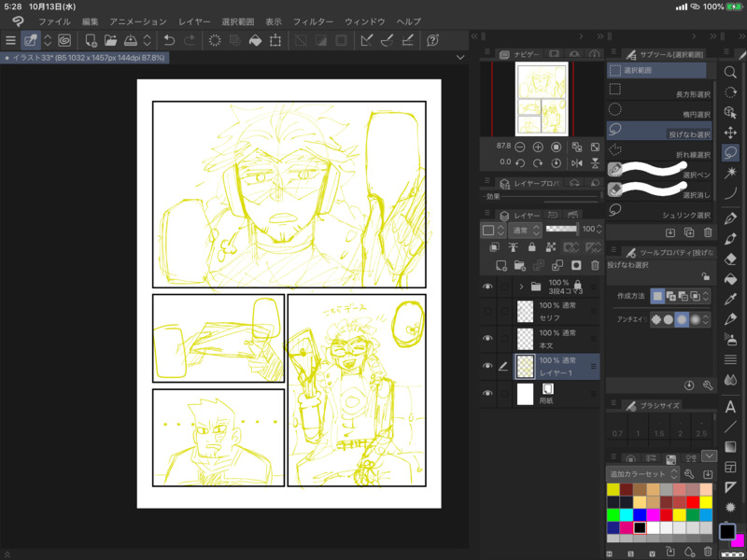Hide レイヤー1 layer
Screen dimensions: 747x560
(x=487, y=366)
